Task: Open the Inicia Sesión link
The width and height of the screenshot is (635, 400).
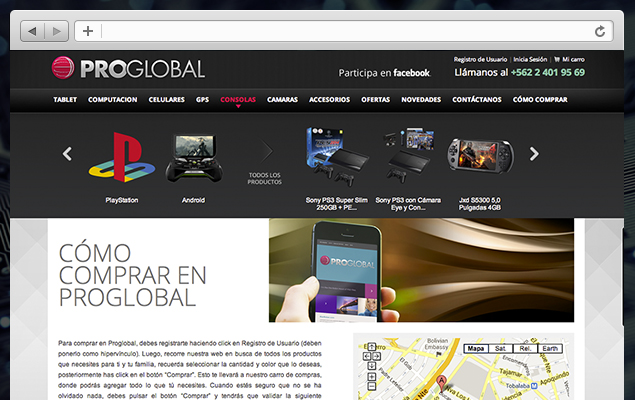Action: coord(530,60)
